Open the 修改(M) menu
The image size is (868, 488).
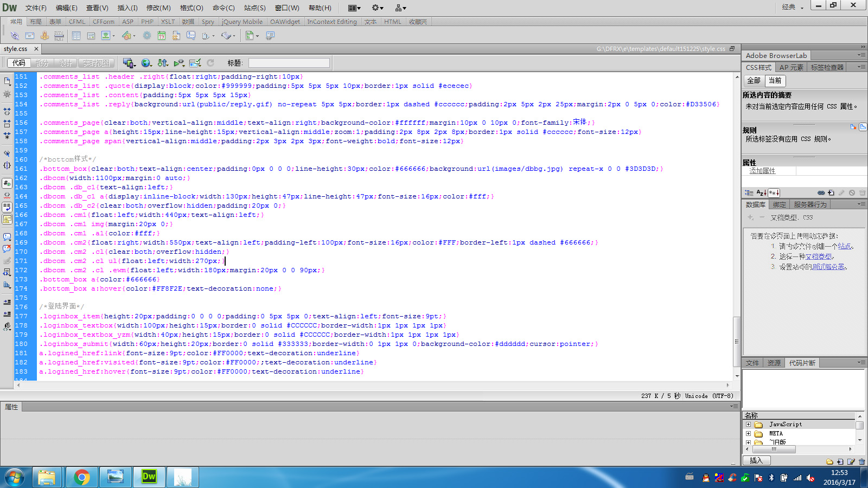(158, 8)
